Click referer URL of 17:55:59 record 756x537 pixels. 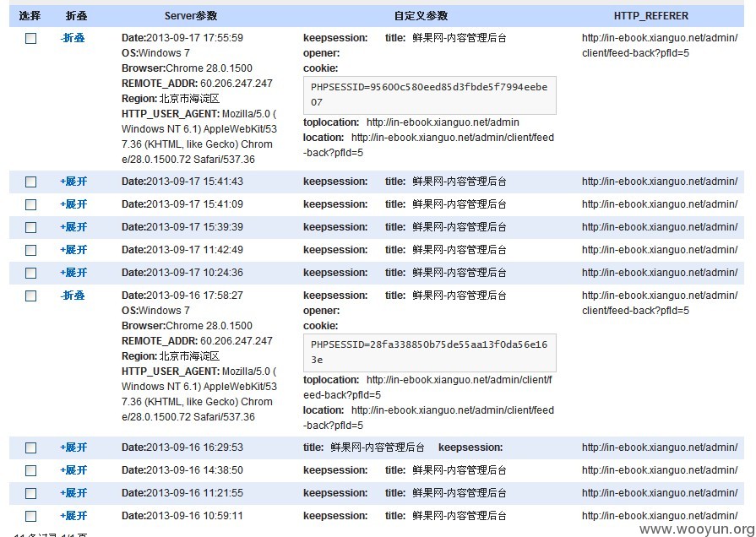click(660, 46)
